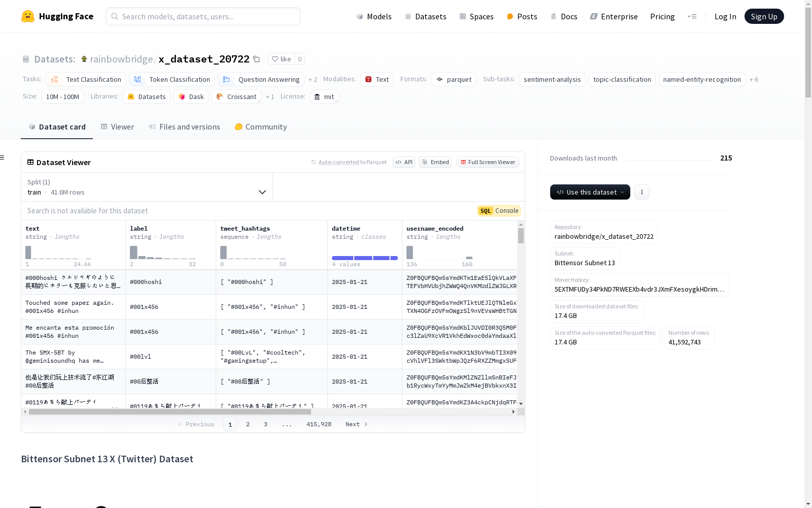Select the Text modality tag
The width and height of the screenshot is (812, 508).
[x=377, y=79]
